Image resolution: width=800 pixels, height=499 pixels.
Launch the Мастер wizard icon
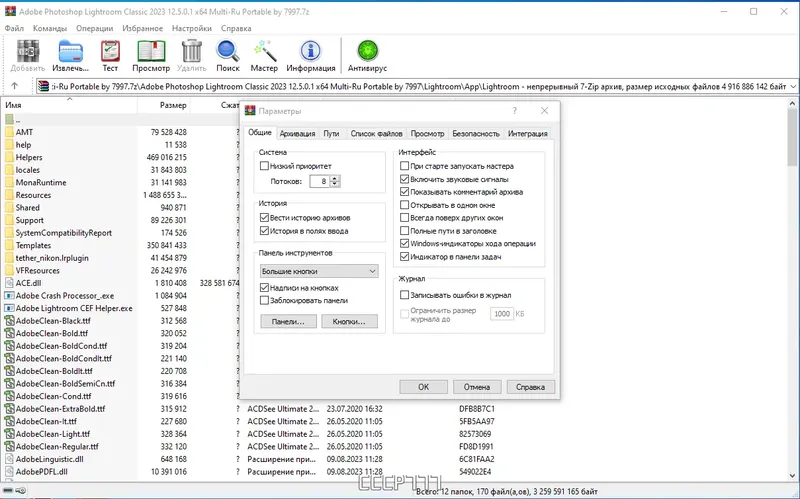click(264, 53)
